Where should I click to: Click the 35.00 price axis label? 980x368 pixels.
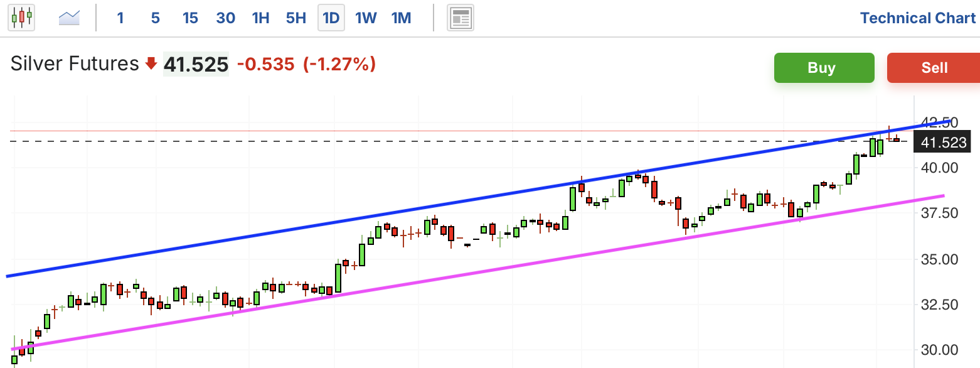(x=939, y=259)
